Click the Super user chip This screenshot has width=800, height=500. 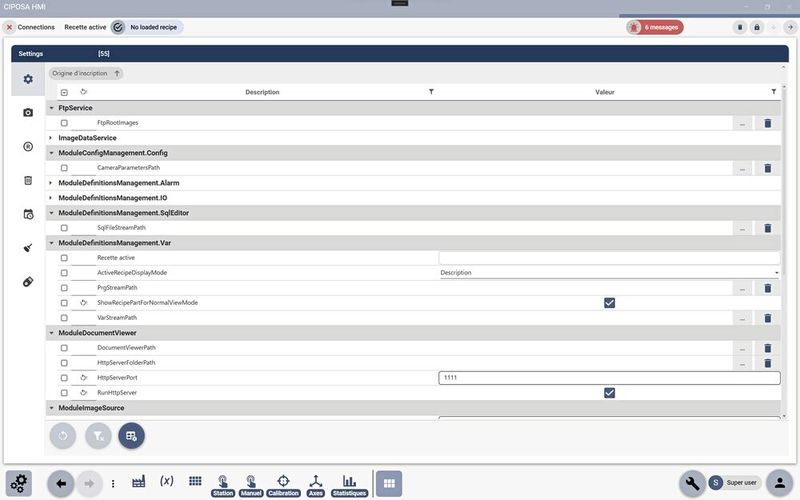tap(734, 483)
